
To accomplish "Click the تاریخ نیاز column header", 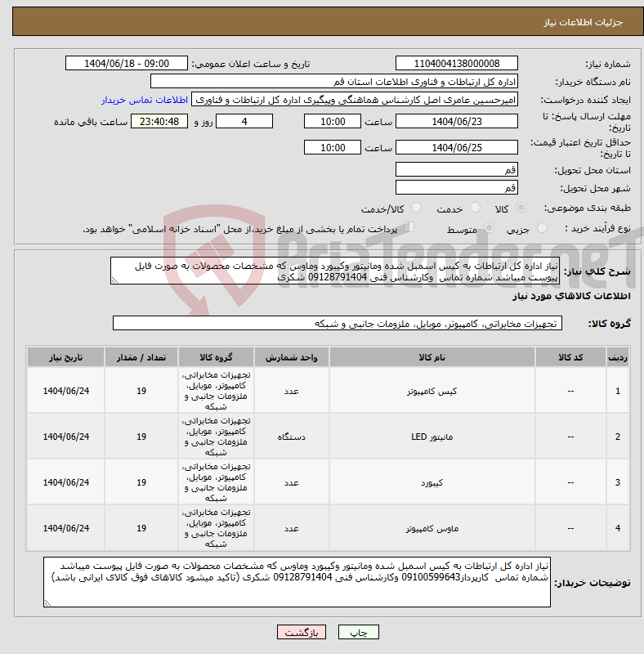I will pyautogui.click(x=66, y=357).
